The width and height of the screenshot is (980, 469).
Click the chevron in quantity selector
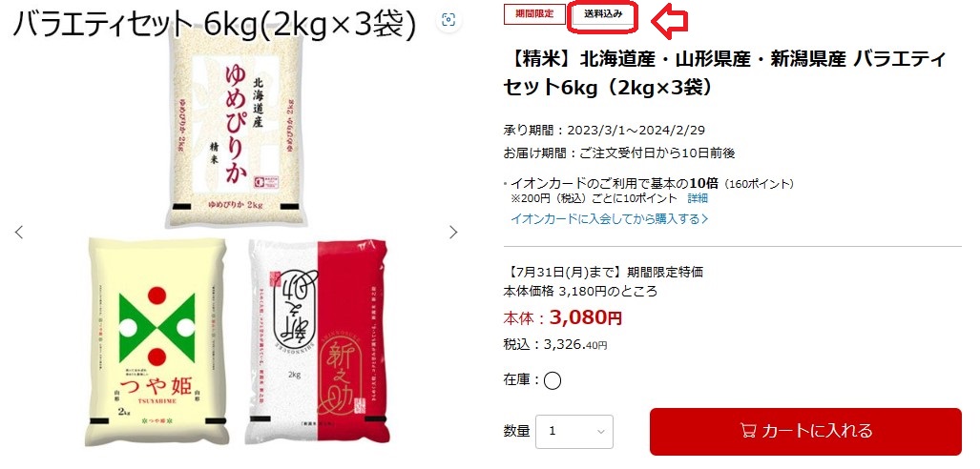coord(600,432)
